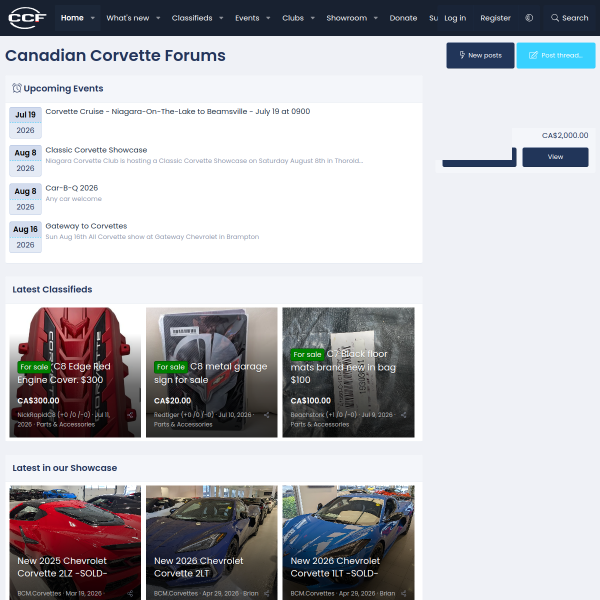This screenshot has height=600, width=600.
Task: Open the Latest Classifieds heading link
Action: (x=52, y=289)
